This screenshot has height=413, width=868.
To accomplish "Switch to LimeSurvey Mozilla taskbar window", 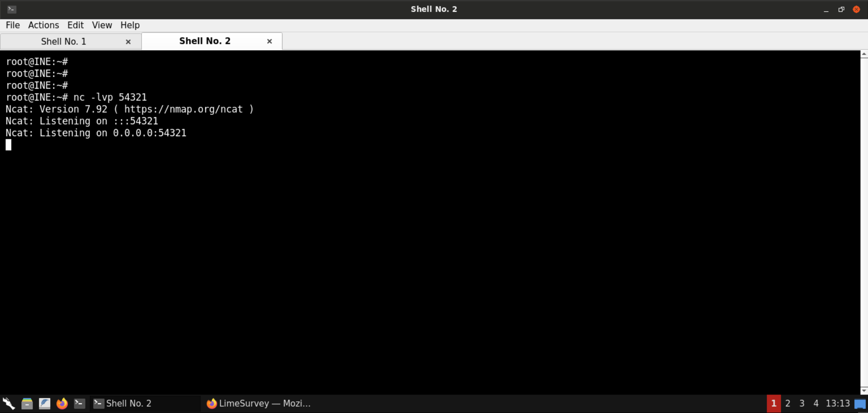I will (259, 404).
